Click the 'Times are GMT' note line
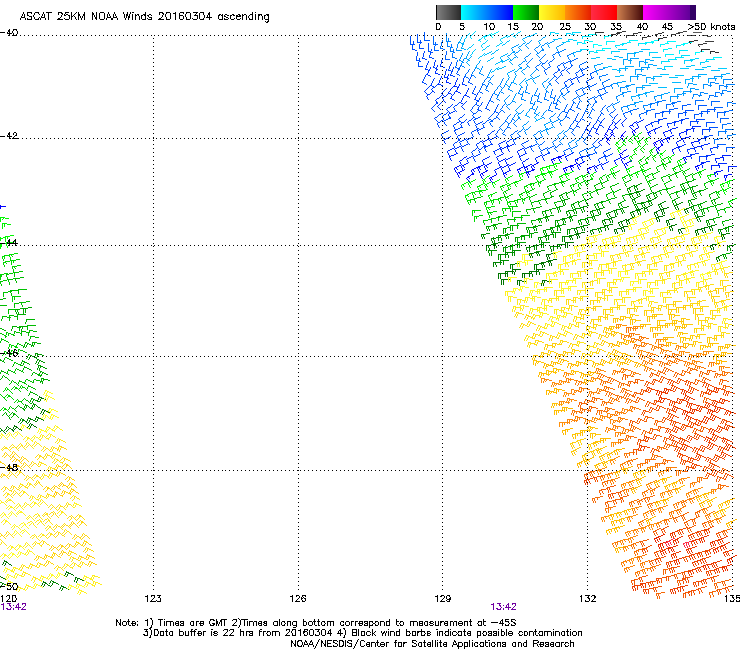 316,623
